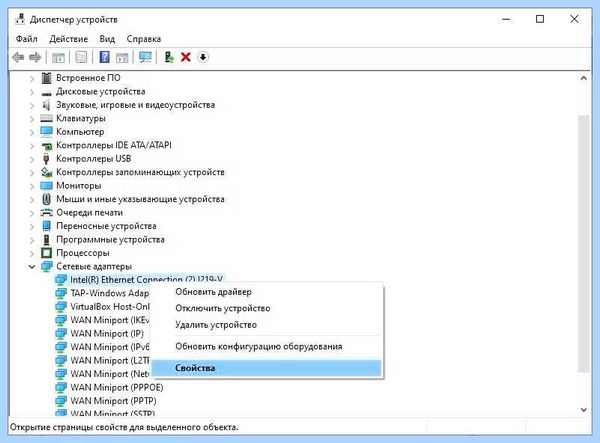The height and width of the screenshot is (443, 600).
Task: Collapse the Сетевые адаптеры node
Action: click(x=32, y=267)
